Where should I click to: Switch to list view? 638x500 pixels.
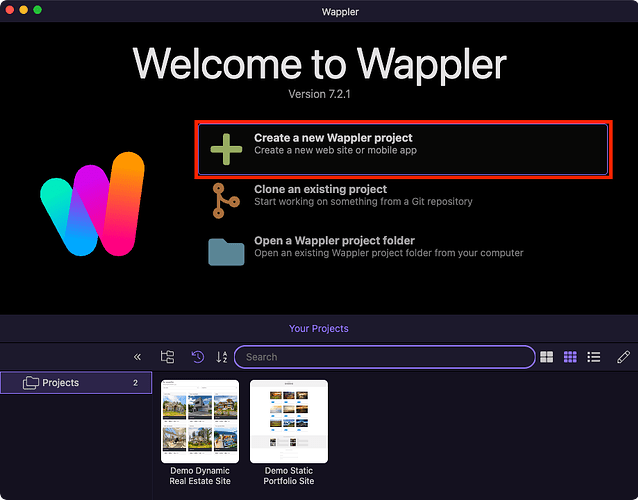coord(594,357)
